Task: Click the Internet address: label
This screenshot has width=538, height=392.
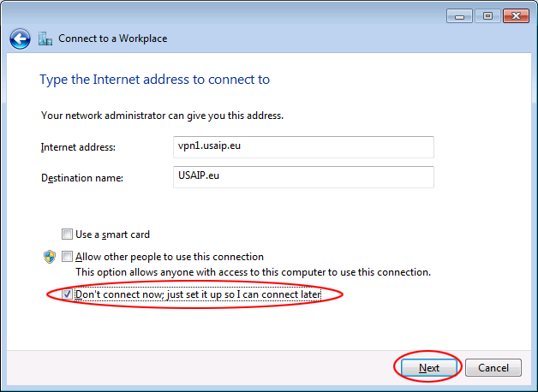Action: [78, 147]
